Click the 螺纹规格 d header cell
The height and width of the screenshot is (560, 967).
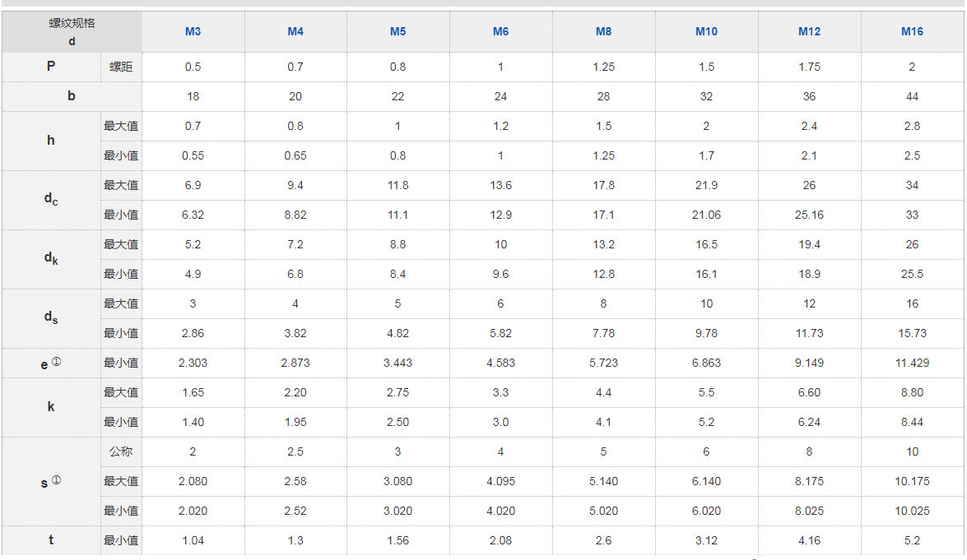tap(72, 32)
